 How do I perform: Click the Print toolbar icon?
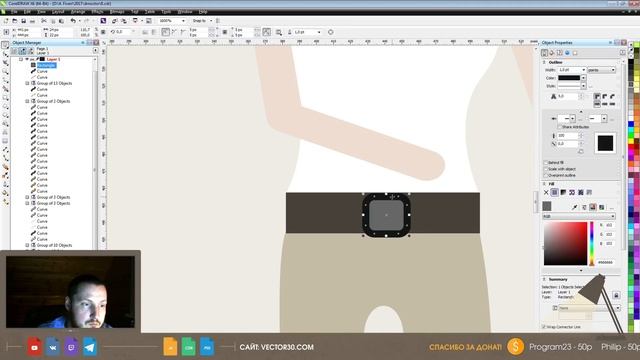[x=32, y=21]
